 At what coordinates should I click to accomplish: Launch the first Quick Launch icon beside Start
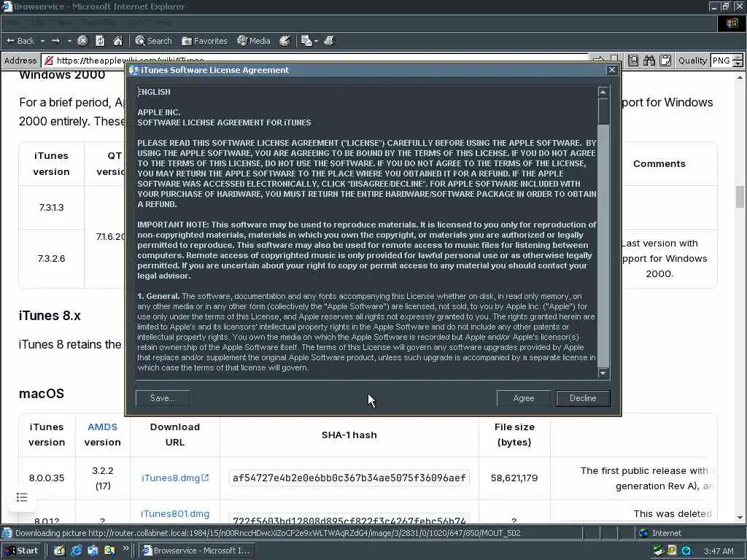point(59,551)
